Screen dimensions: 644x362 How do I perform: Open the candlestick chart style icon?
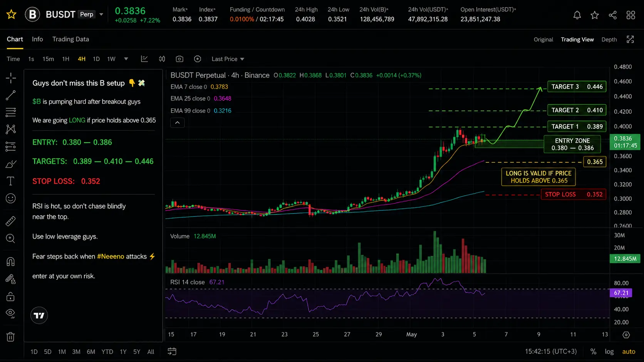(x=162, y=59)
